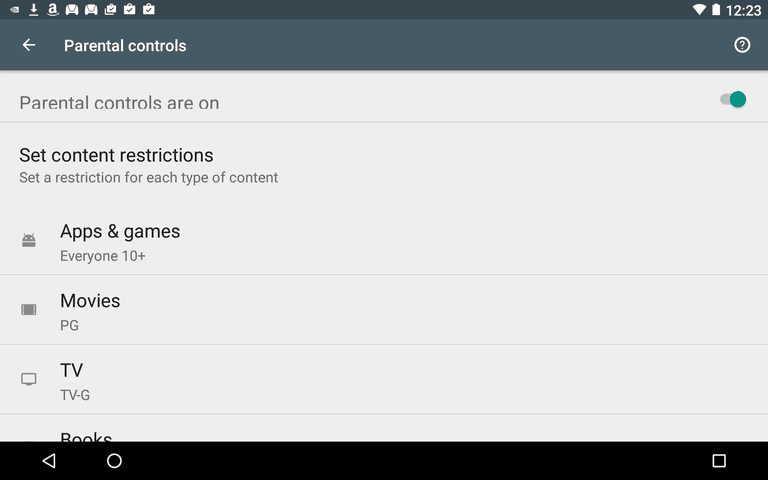Tap the back arrow in Parental controls
The height and width of the screenshot is (480, 768).
29,45
